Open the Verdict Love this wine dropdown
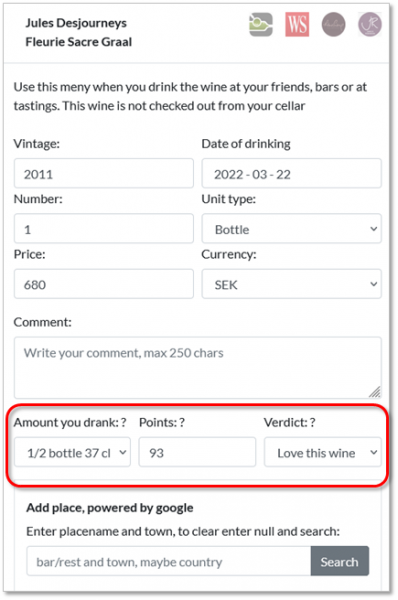Screen dimensions: 398x600 pos(323,453)
